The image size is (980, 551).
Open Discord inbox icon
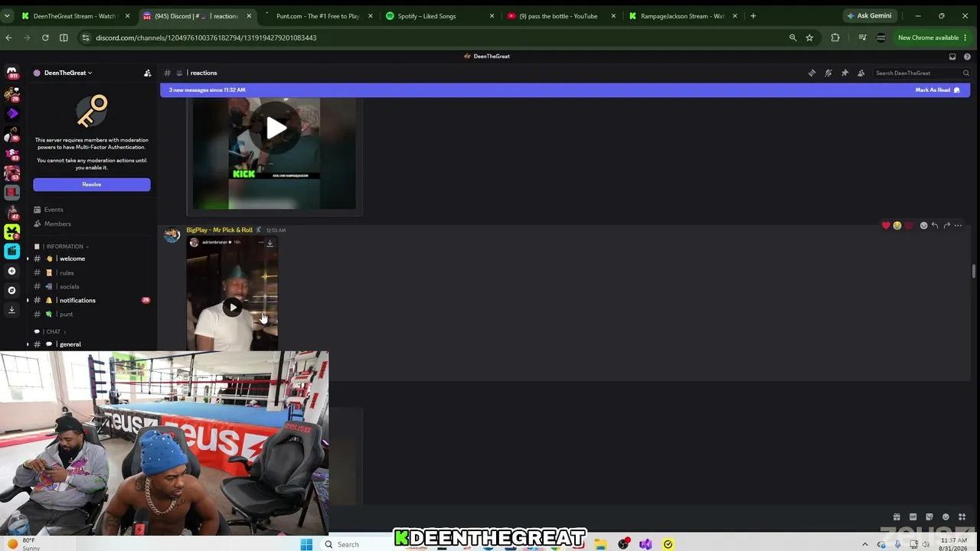[952, 57]
